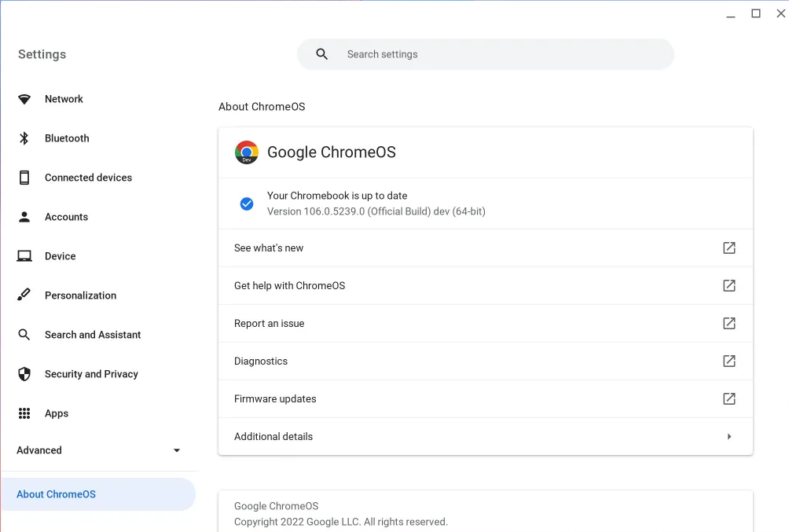Click the Google ChromeOS Dev logo

tap(245, 152)
